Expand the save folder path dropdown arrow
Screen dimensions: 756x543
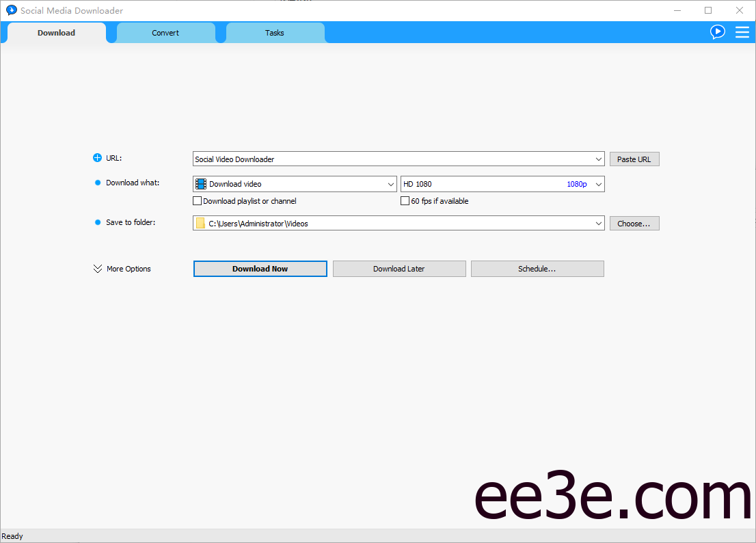[x=599, y=224]
